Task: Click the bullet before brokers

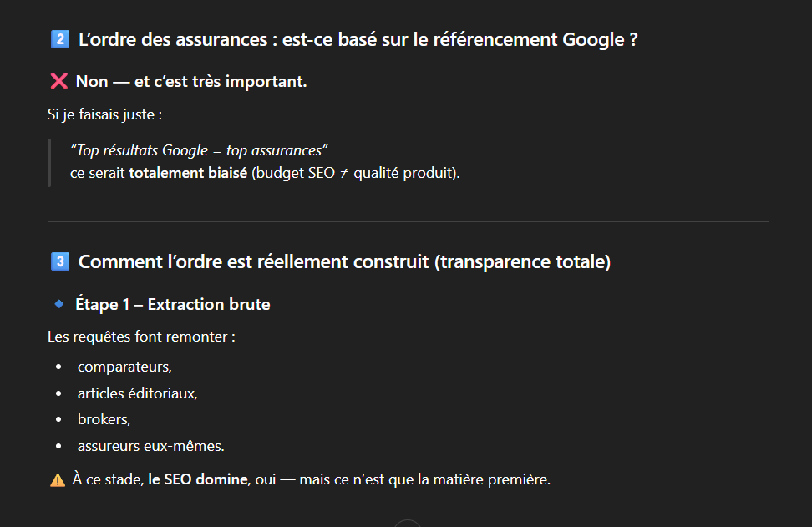Action: [58, 419]
